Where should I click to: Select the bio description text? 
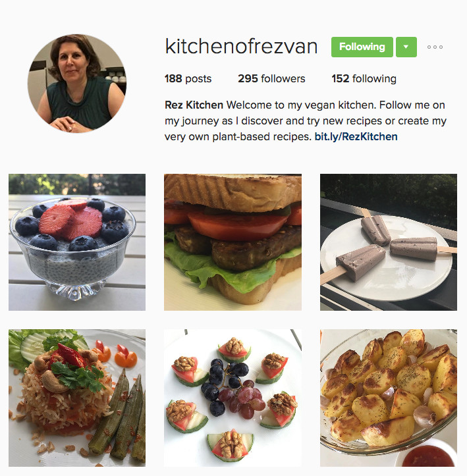click(x=306, y=121)
